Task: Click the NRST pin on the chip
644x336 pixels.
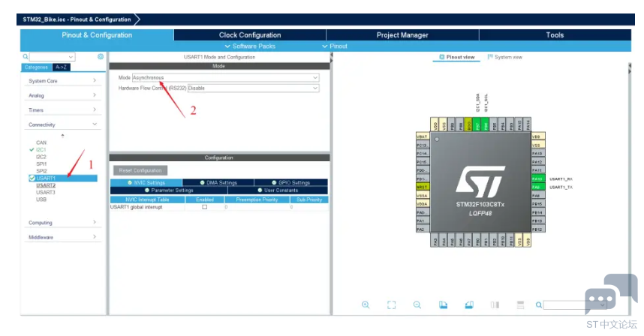Action: [x=423, y=187]
